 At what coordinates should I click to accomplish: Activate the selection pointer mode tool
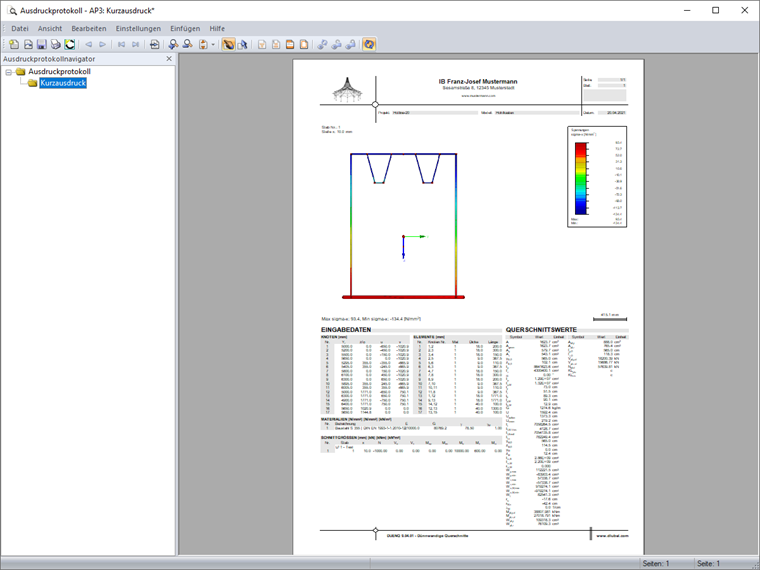click(x=242, y=45)
